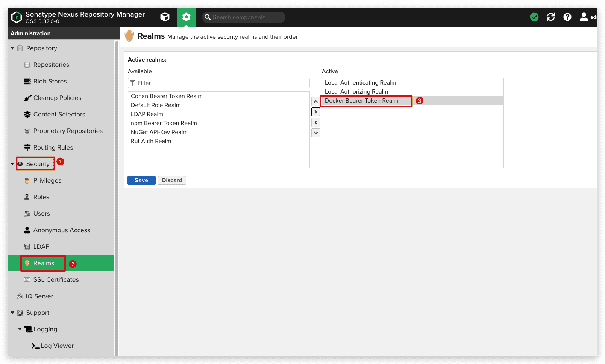This screenshot has width=605, height=364.
Task: Click the left arrow to deactivate realm
Action: point(316,122)
